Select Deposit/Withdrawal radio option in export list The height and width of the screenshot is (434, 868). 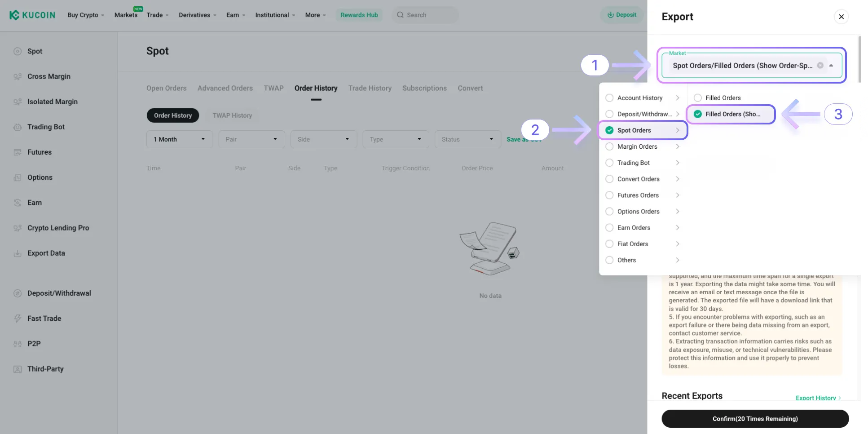(609, 114)
